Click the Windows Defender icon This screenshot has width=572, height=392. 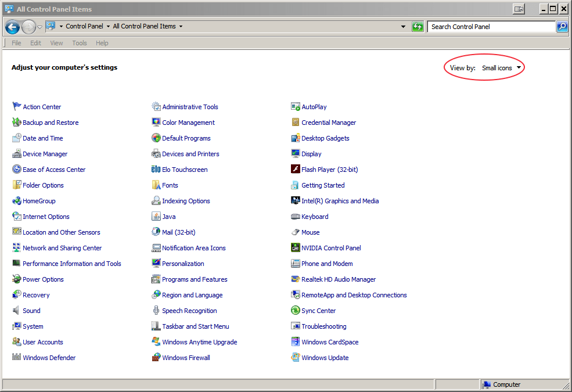[x=16, y=357]
